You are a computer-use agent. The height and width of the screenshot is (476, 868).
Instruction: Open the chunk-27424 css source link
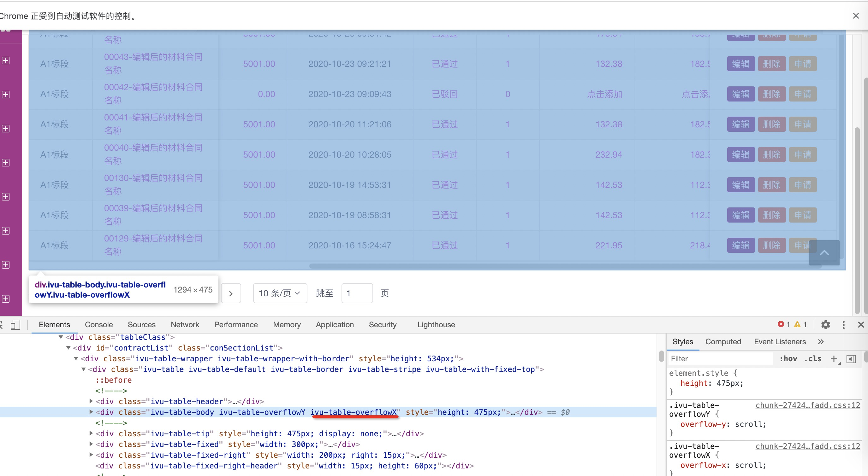click(x=807, y=405)
